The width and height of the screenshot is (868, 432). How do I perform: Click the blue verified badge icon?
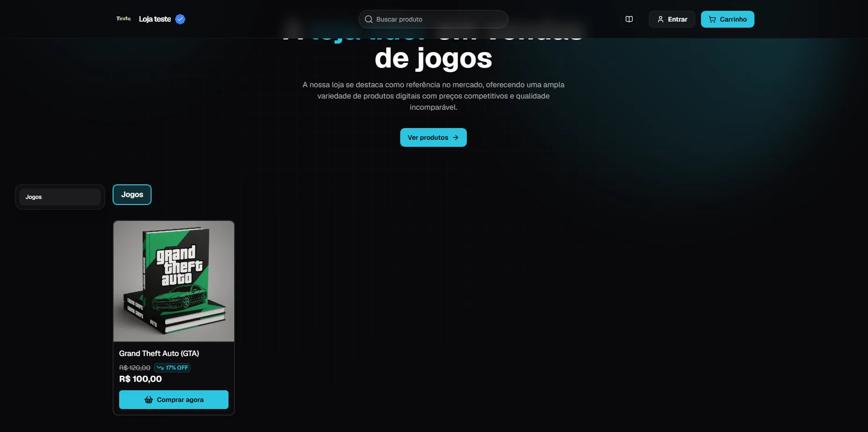point(180,19)
